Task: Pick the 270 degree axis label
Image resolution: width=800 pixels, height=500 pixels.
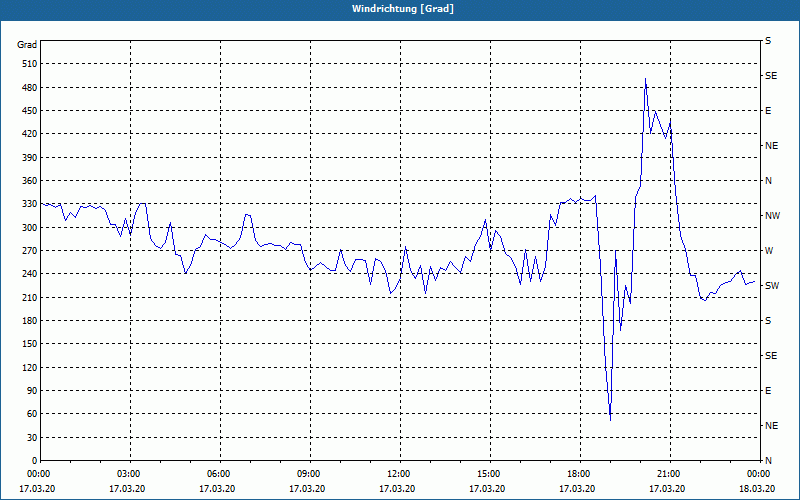Action: [x=30, y=251]
